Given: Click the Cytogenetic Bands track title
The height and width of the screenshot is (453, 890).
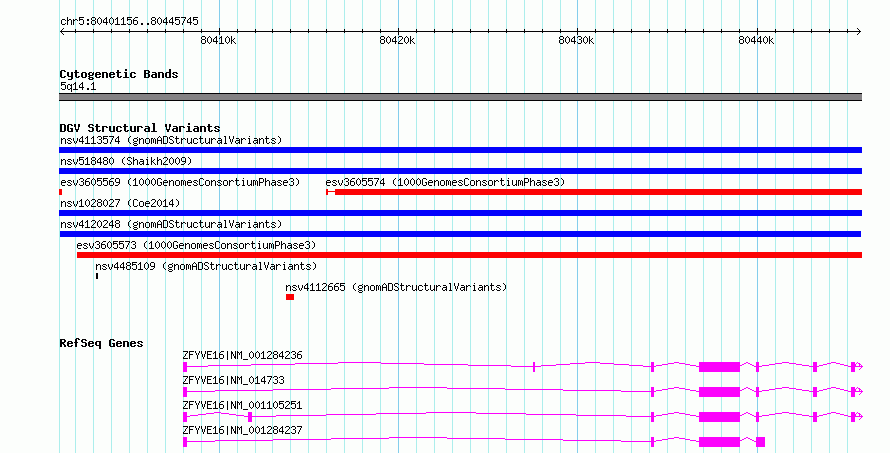Looking at the screenshot, I should [x=119, y=74].
